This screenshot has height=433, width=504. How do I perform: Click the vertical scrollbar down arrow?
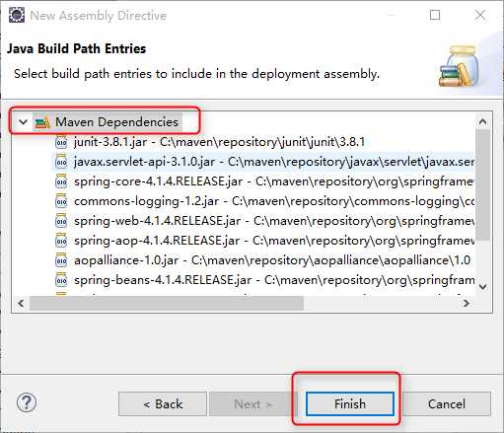point(482,287)
